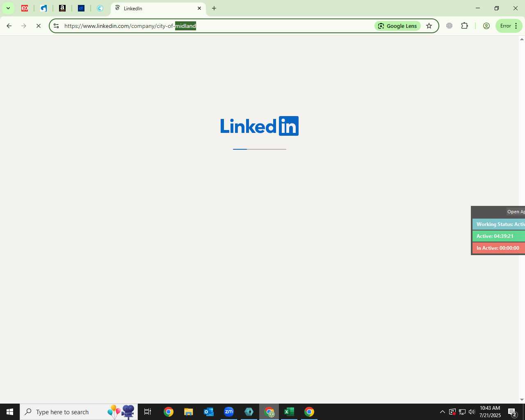Viewport: 525px width, 420px height.
Task: Open network status tray icon
Action: (x=462, y=412)
